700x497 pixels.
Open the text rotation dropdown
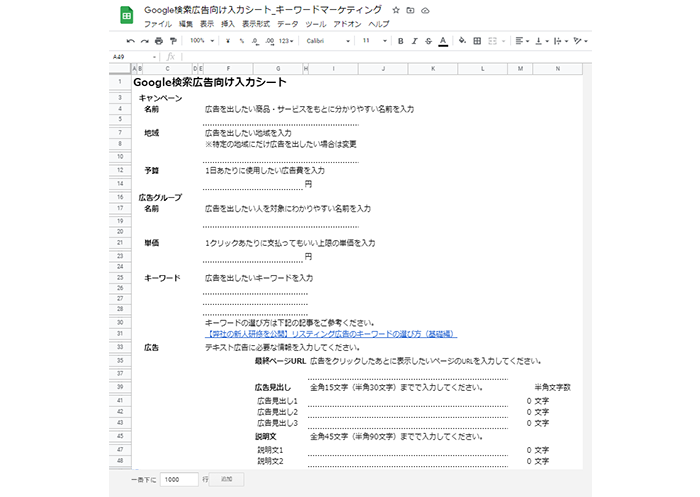[x=580, y=41]
